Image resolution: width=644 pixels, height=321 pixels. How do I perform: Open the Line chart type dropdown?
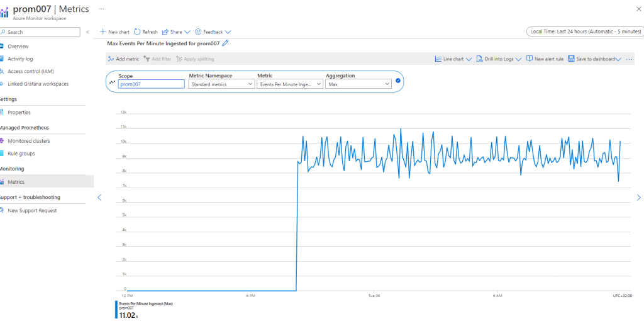453,59
